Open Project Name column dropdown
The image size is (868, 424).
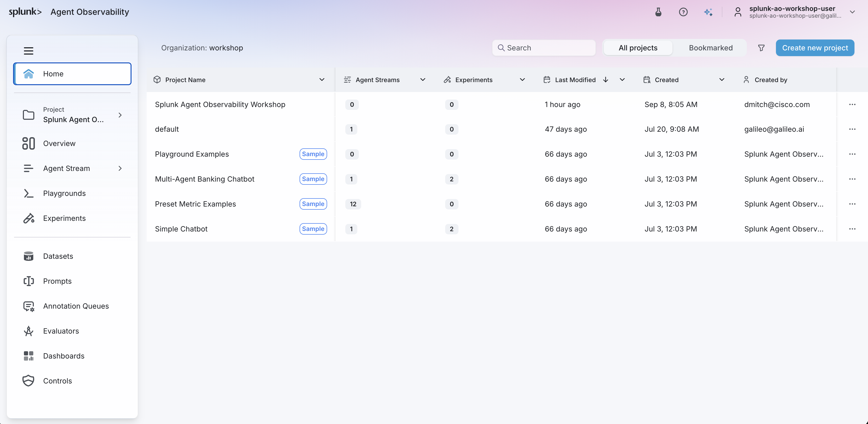point(322,80)
